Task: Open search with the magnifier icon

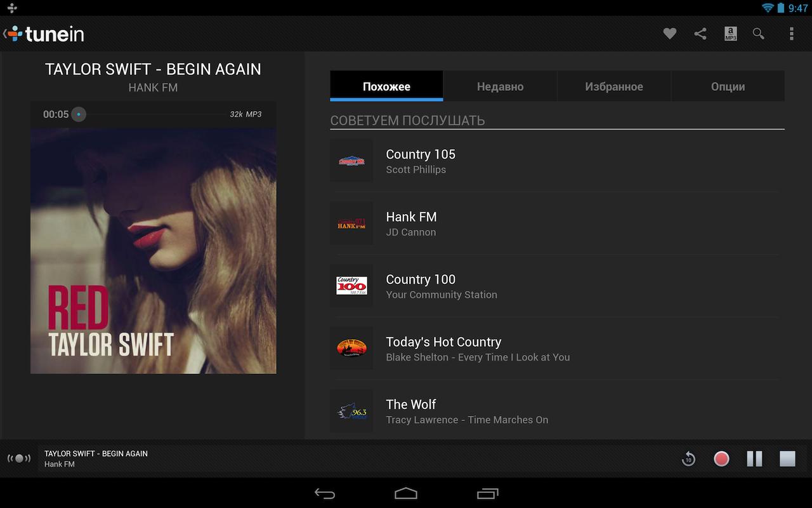Action: [x=759, y=34]
